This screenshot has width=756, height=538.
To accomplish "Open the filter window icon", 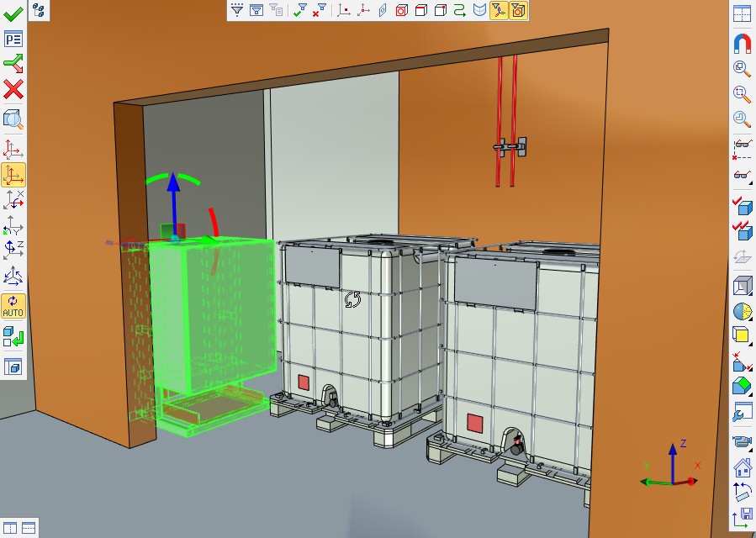I will (x=256, y=10).
